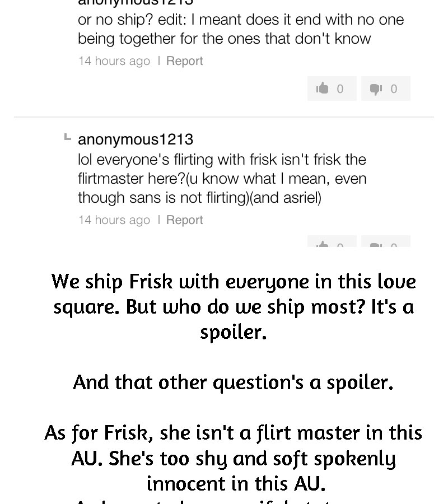Report the "lol everyone's flirting" comment
Viewport: 448px width, 504px height.
point(184,220)
